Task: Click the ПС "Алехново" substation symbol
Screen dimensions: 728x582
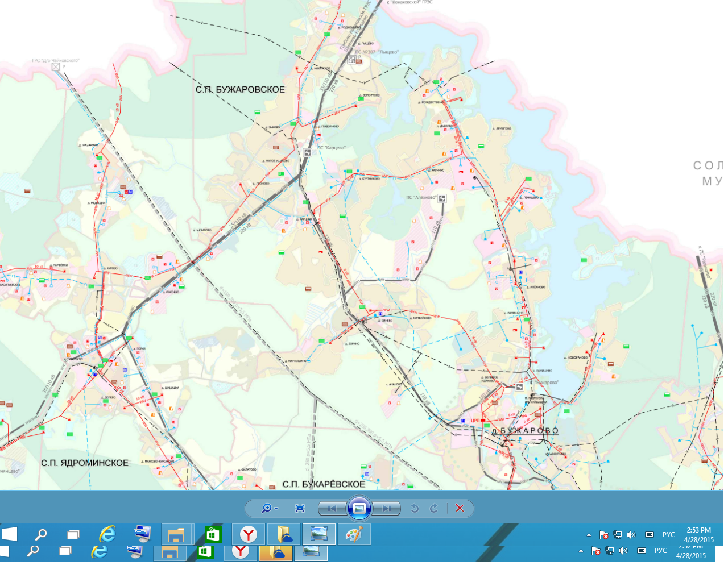Action: 442,198
